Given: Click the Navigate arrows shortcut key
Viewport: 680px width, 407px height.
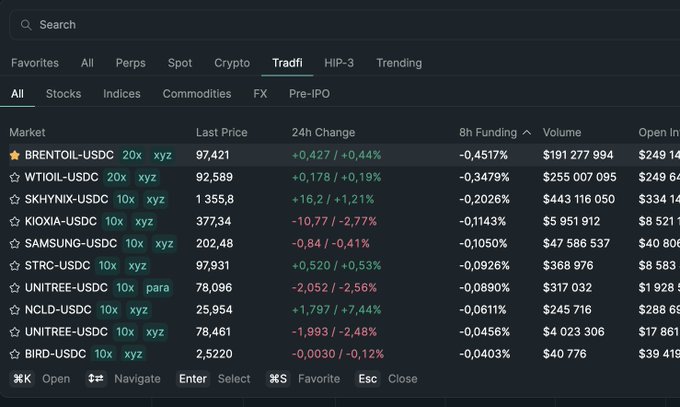Looking at the screenshot, I should [96, 379].
